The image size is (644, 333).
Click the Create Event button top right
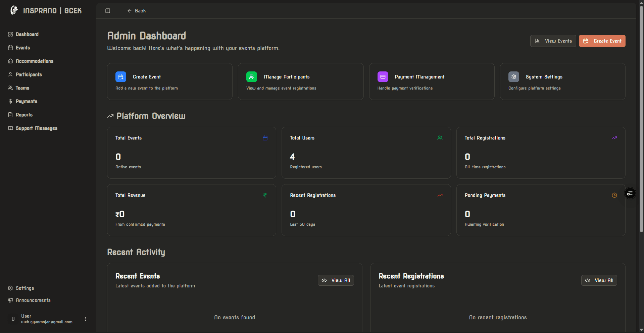pos(602,41)
